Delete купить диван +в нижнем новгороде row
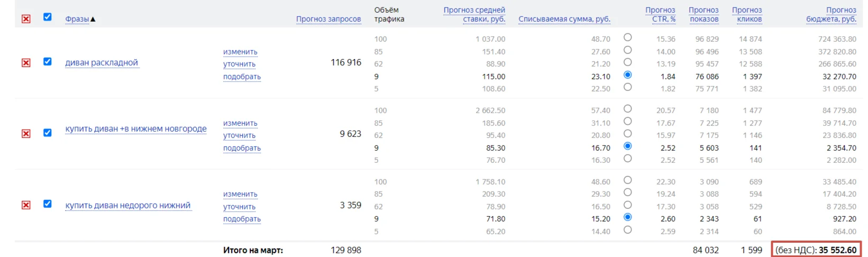Screen dimensions: 868x257 coord(26,134)
